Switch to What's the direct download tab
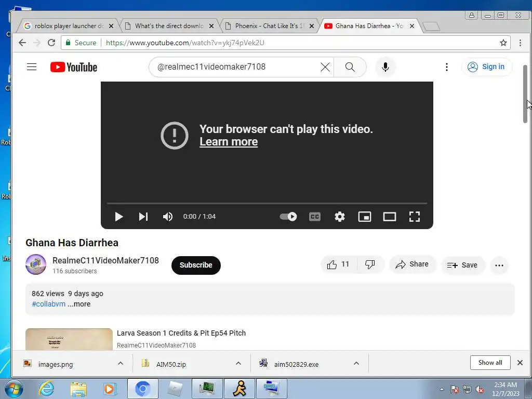Image resolution: width=532 pixels, height=399 pixels. (168, 26)
